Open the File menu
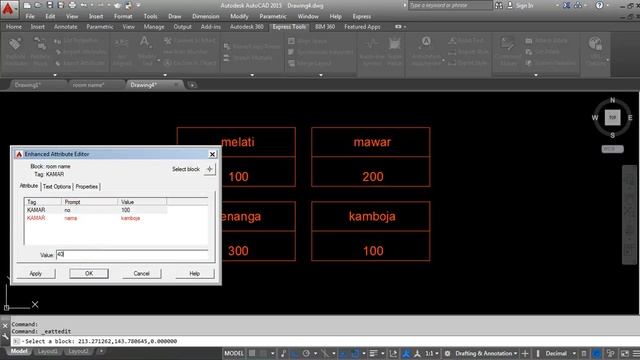The height and width of the screenshot is (360, 640). (x=30, y=16)
